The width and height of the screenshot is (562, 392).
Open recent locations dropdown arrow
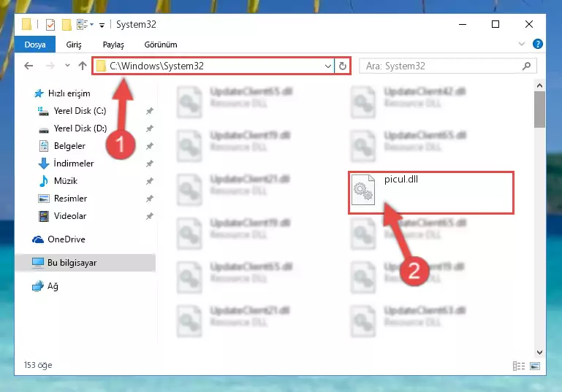point(67,66)
